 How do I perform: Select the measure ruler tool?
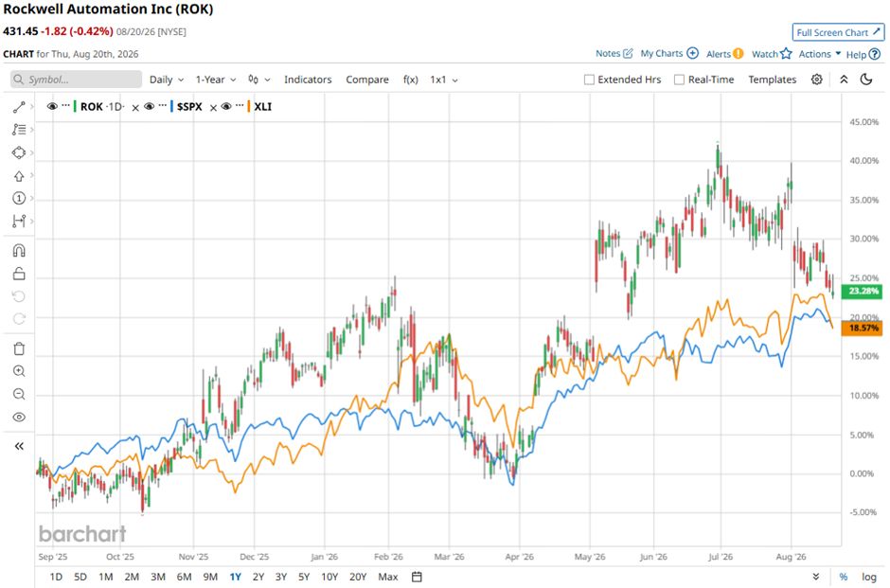[19, 221]
